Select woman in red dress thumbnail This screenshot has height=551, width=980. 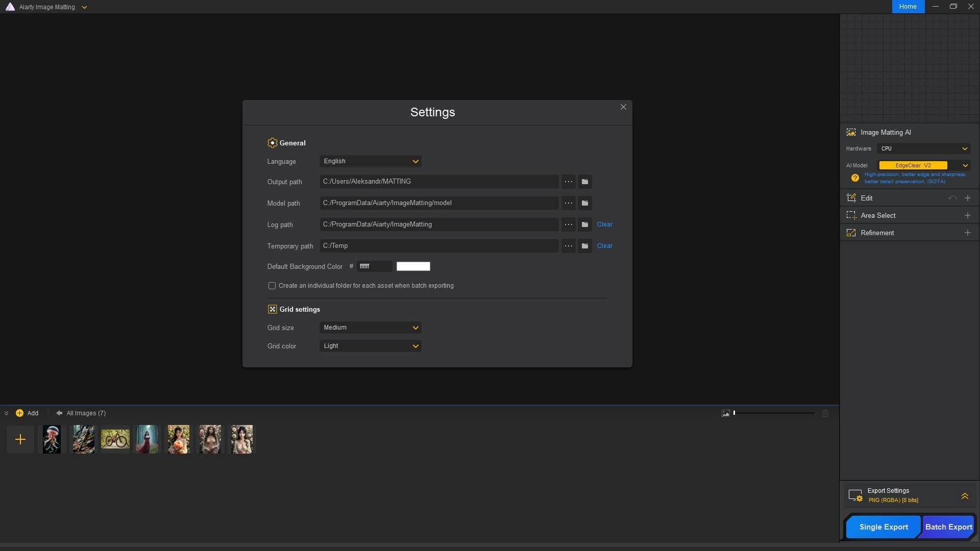(x=146, y=439)
